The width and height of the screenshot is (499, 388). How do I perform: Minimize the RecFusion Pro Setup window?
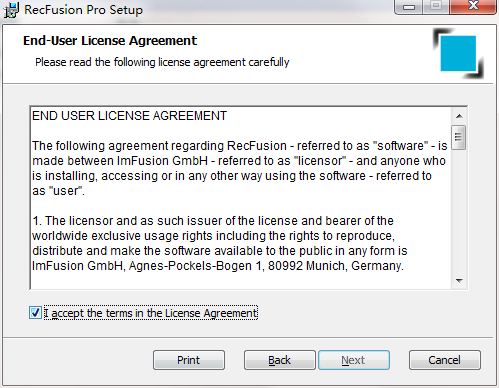pyautogui.click(x=409, y=7)
